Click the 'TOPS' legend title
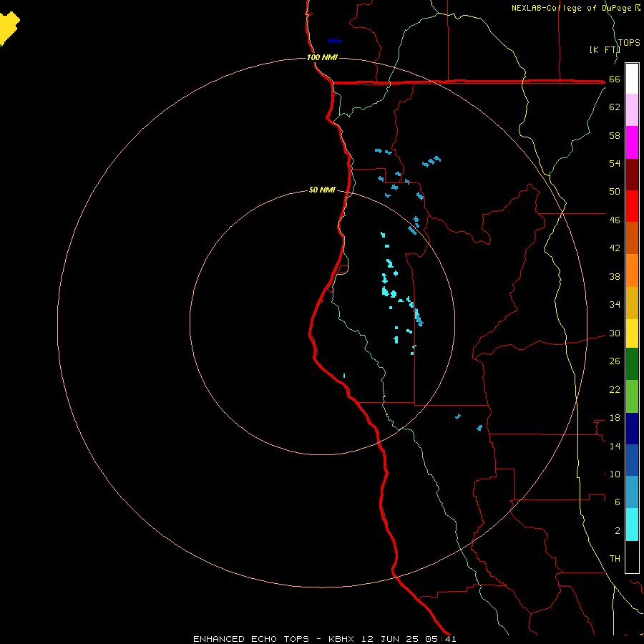Viewport: 644px width, 644px height. click(x=629, y=42)
